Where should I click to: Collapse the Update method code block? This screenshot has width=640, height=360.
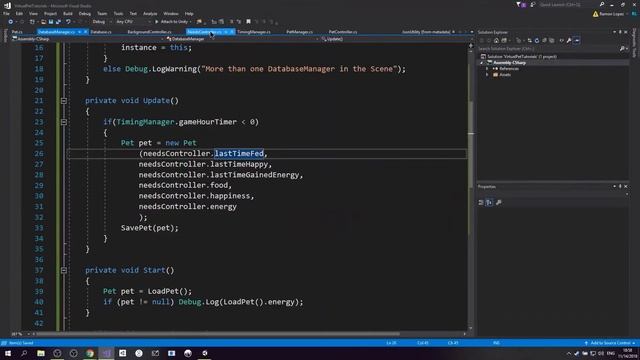coord(64,100)
